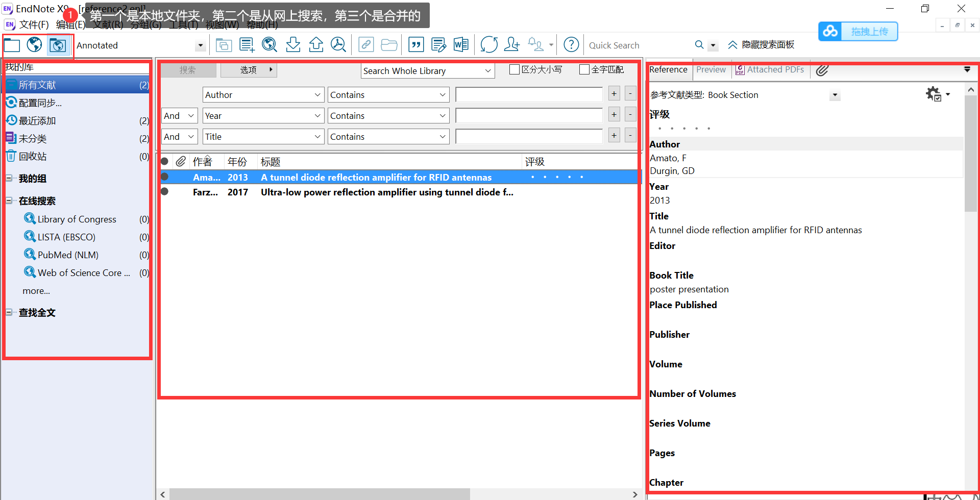Click plus button in Author search row
The height and width of the screenshot is (500, 980).
614,94
